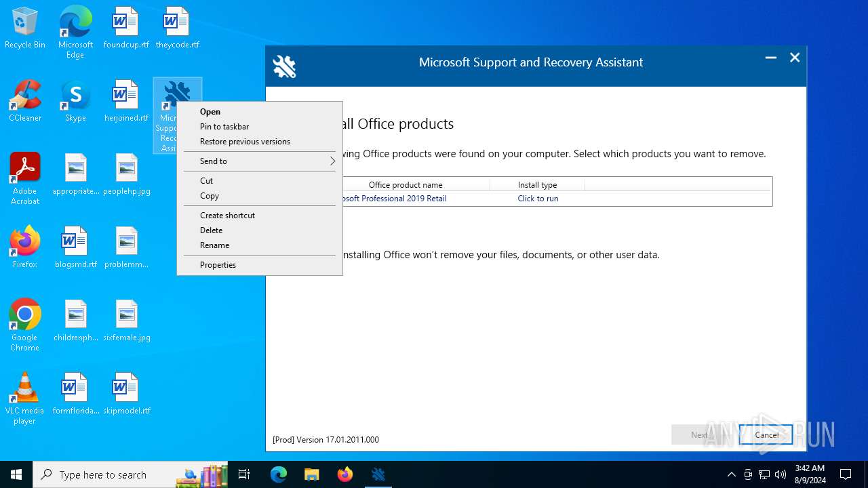Open VLC media player desktop shortcut

point(25,399)
